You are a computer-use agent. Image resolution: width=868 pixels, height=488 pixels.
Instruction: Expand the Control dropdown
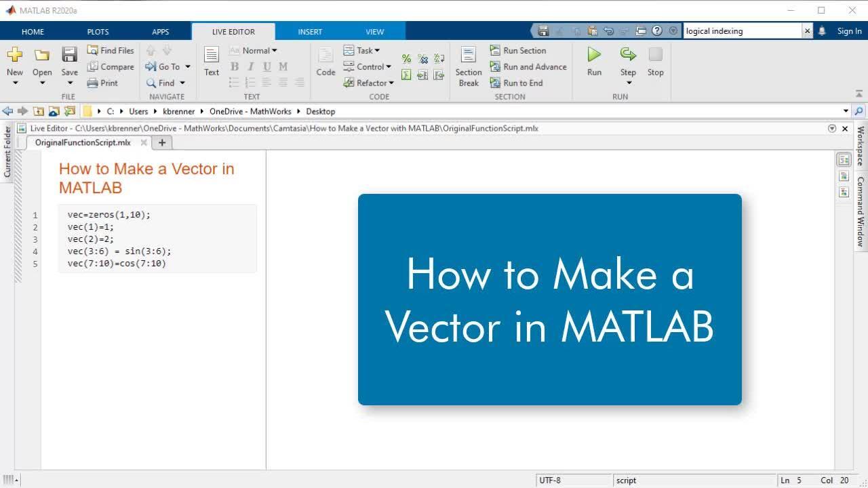pos(368,66)
